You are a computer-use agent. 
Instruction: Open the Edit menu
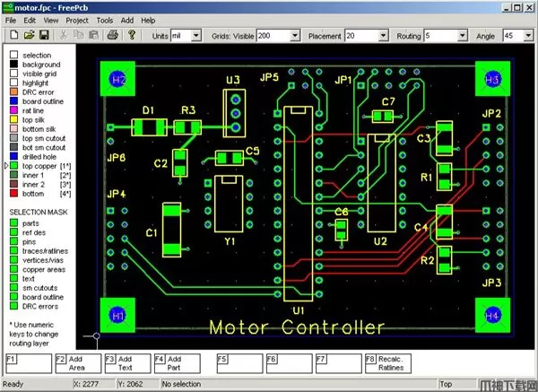[30, 21]
